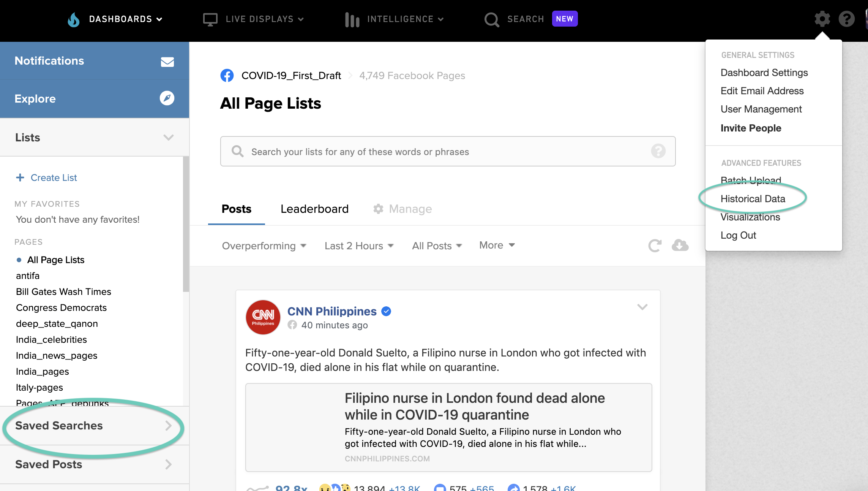Click the Facebook icon beside COVID-19_First_Draft
Image resolution: width=868 pixels, height=491 pixels.
pyautogui.click(x=227, y=76)
